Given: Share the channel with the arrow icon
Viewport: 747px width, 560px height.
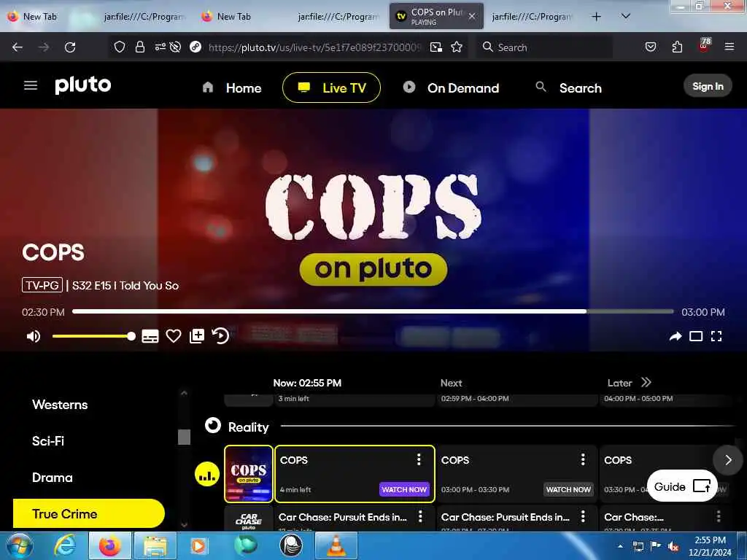Looking at the screenshot, I should tap(675, 337).
